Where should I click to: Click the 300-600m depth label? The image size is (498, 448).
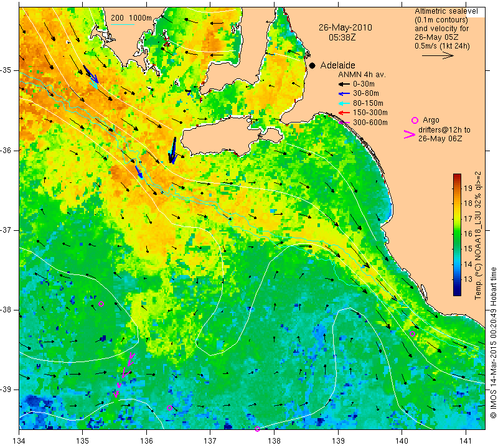click(370, 123)
